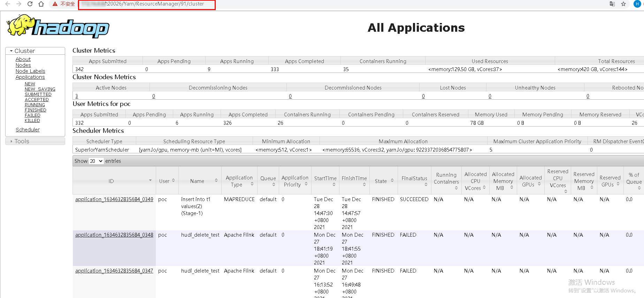This screenshot has width=644, height=298.
Task: Select the Total Resources memory value
Action: click(592, 69)
